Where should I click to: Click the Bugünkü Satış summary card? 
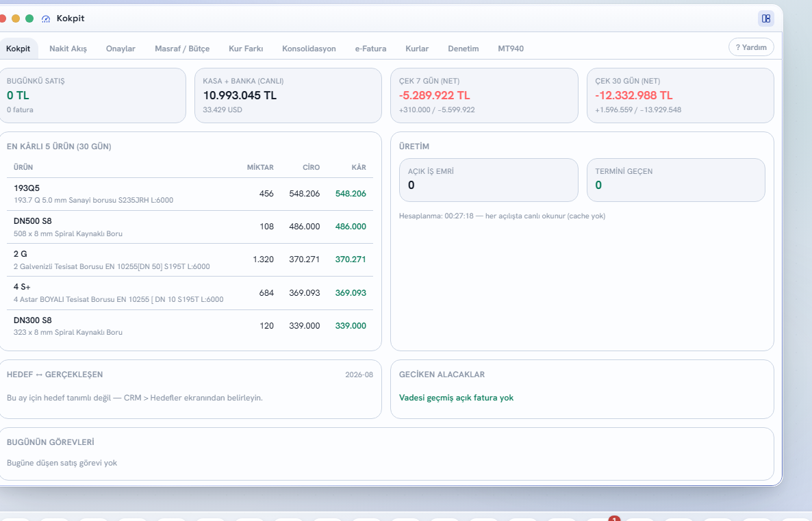point(92,95)
